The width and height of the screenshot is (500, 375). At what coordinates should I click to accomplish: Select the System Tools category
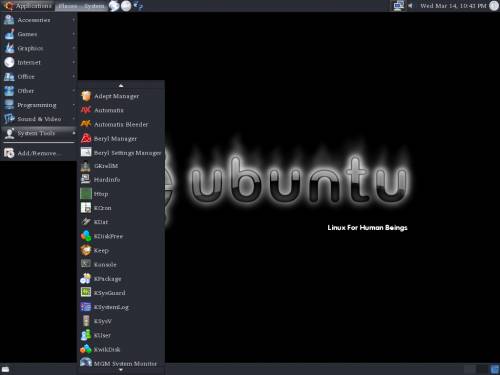[x=39, y=133]
